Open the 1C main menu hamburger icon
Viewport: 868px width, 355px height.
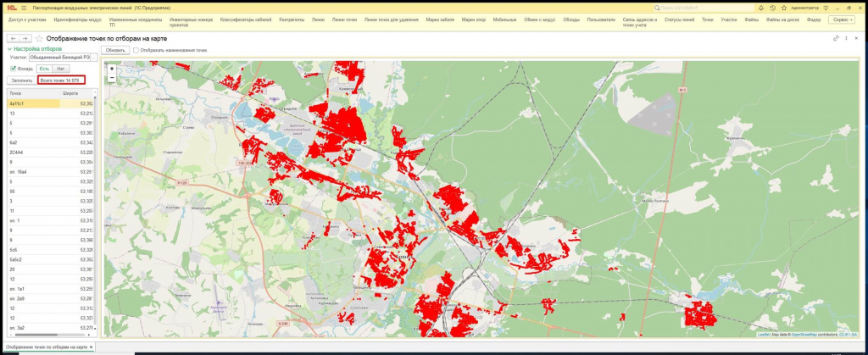pos(23,7)
